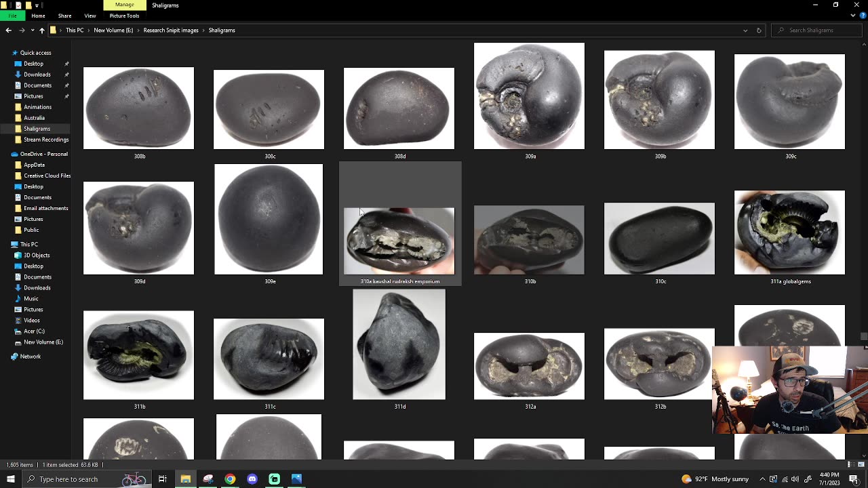The width and height of the screenshot is (868, 488).
Task: Switch to the Share ribbon tab
Action: point(64,16)
